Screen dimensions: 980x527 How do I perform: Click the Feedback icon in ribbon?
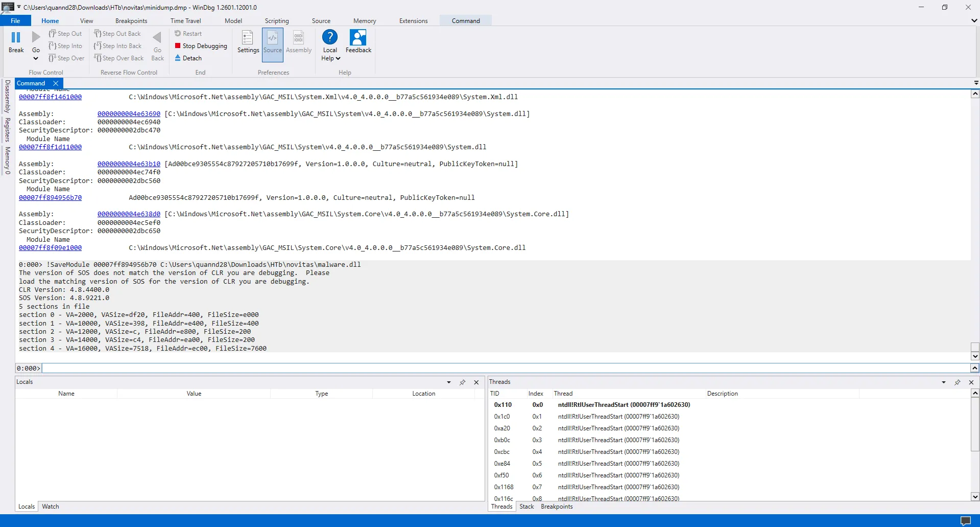358,38
